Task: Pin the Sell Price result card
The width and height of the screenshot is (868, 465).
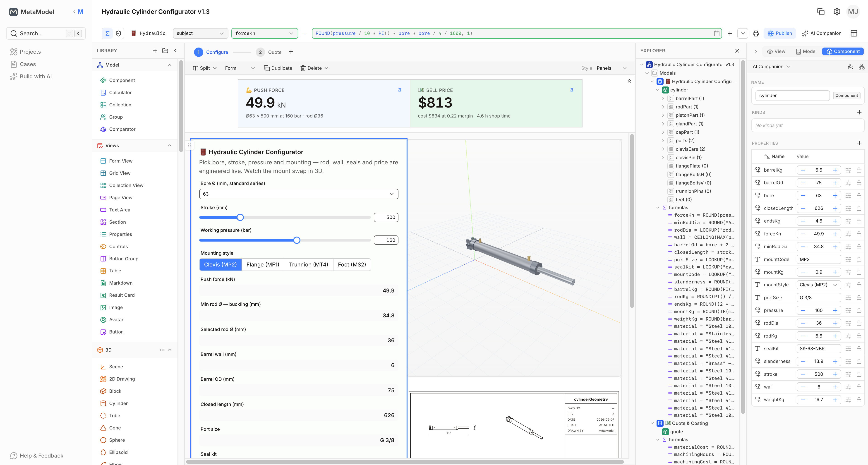Action: (572, 90)
